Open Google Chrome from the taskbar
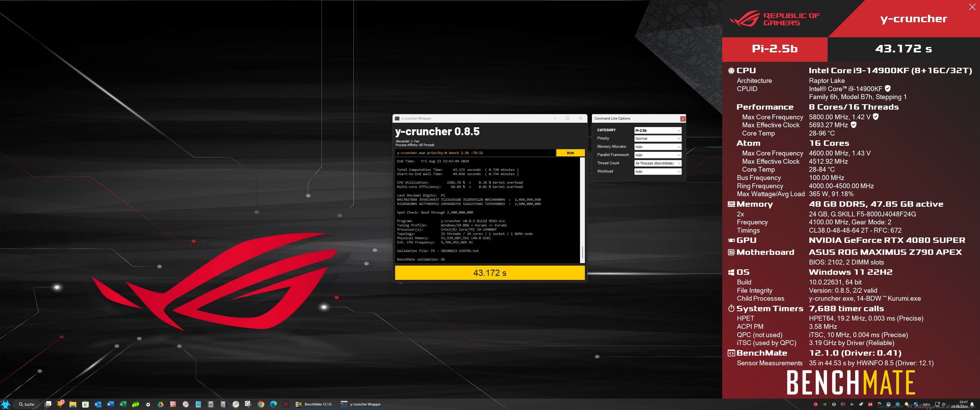Image resolution: width=980 pixels, height=410 pixels. [x=261, y=404]
